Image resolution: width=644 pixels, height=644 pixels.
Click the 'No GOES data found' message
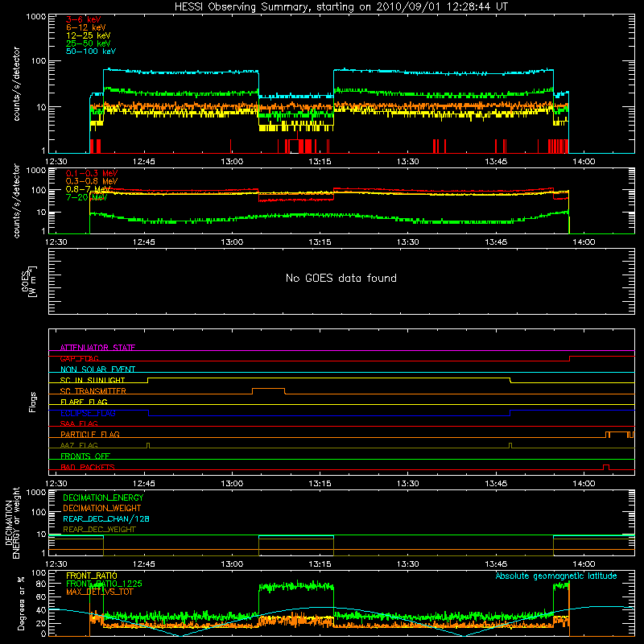pyautogui.click(x=341, y=278)
